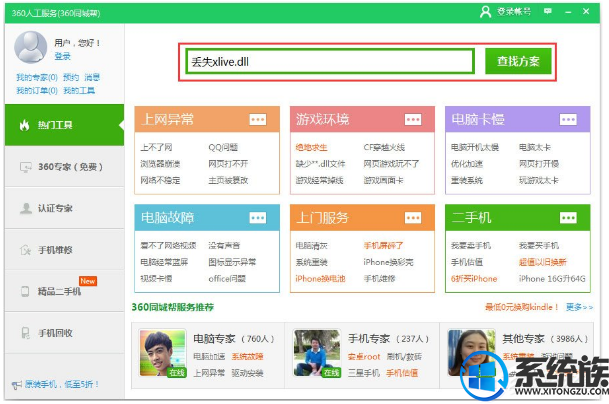Open more options on 二手机 card
Screen dimensions: 609x404
[568, 218]
